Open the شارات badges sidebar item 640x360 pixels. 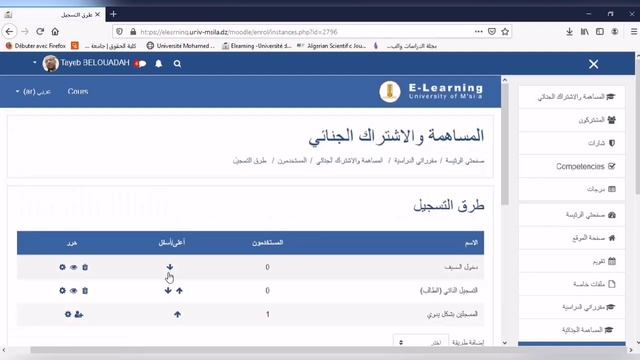coord(571,143)
